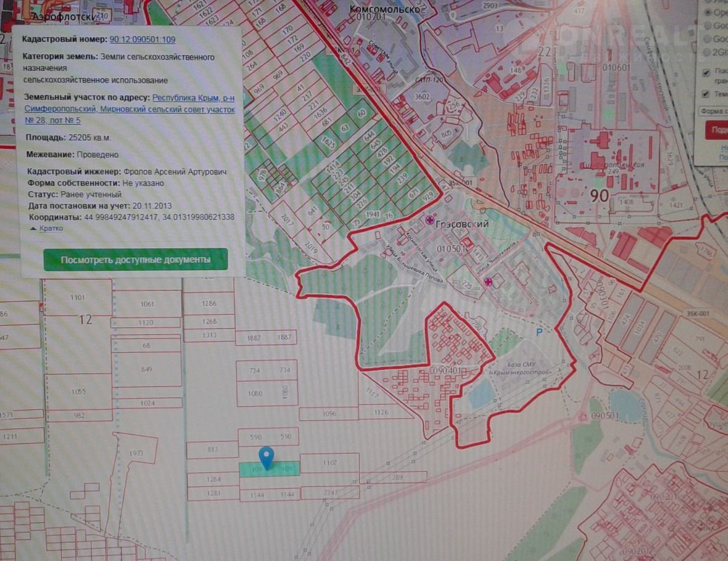Select parcel 849 on the map
This screenshot has width=728, height=561.
146,369
